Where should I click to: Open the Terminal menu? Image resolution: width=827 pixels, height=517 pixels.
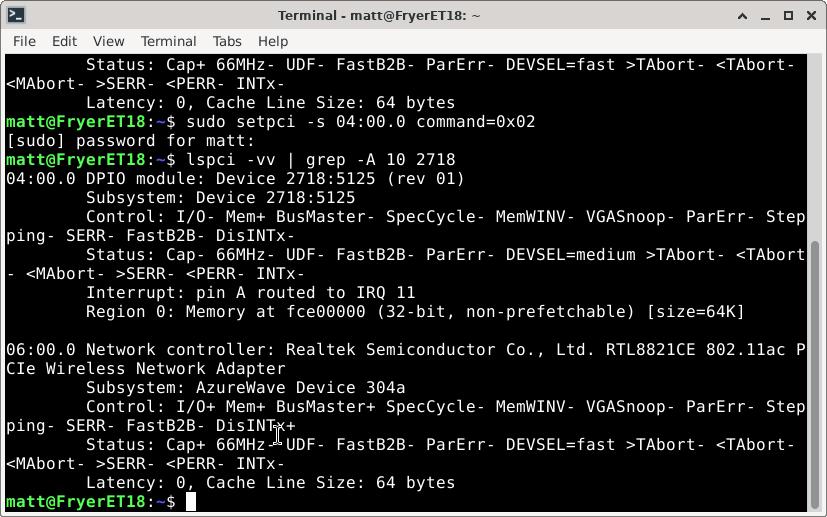tap(168, 41)
